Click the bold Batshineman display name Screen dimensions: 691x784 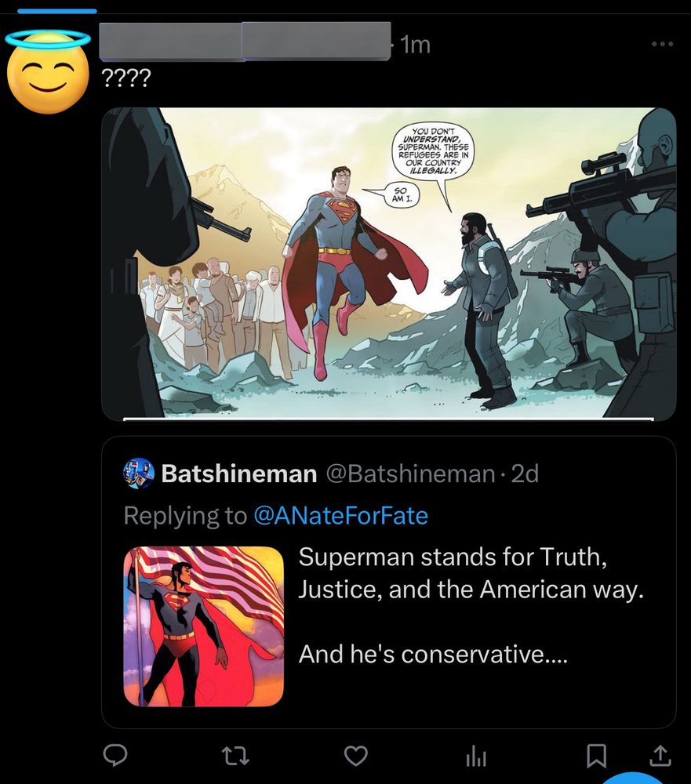[x=238, y=474]
